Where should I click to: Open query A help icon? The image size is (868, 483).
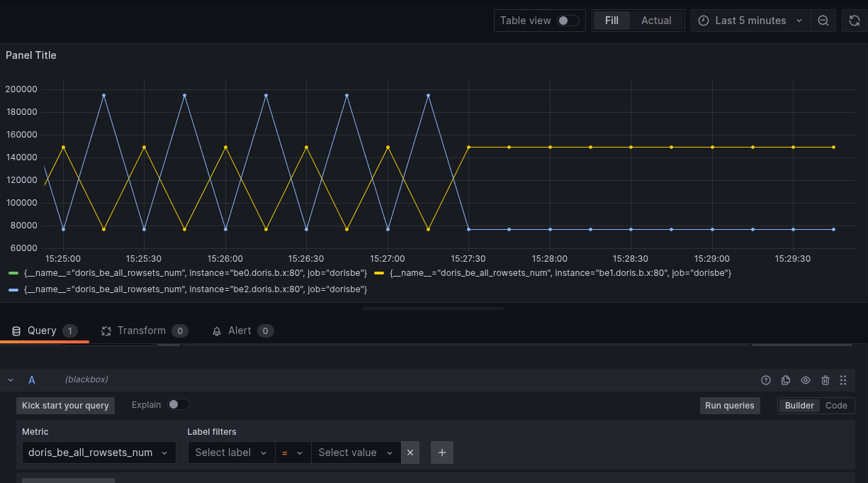coord(766,380)
